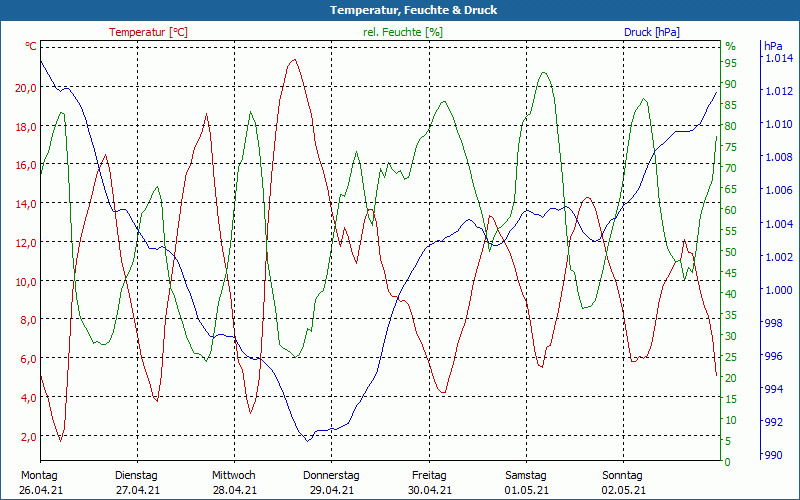Viewport: 800px width, 500px height.
Task: Select the blue Druck [hPa] legend label
Action: (x=652, y=32)
